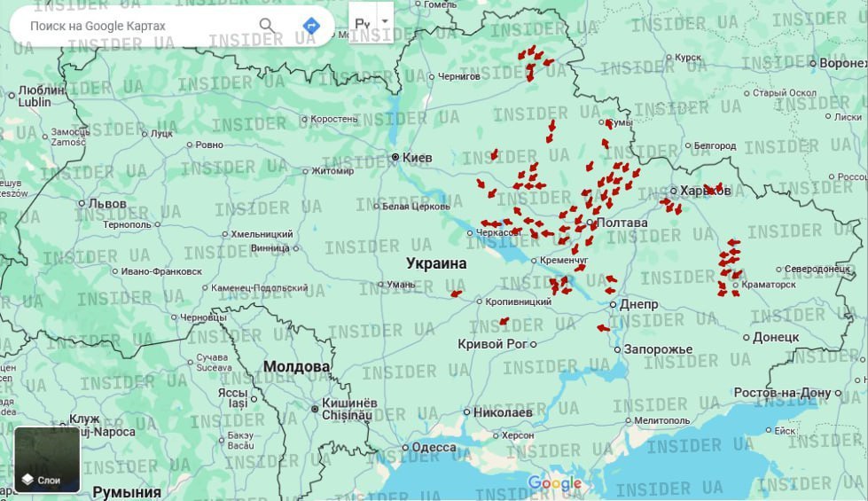The height and width of the screenshot is (501, 868).
Task: Click the red arrow northwest of Запорожье
Action: 603,328
